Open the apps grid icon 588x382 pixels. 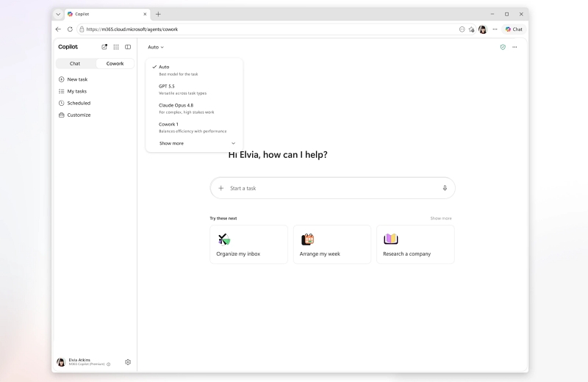pyautogui.click(x=116, y=47)
